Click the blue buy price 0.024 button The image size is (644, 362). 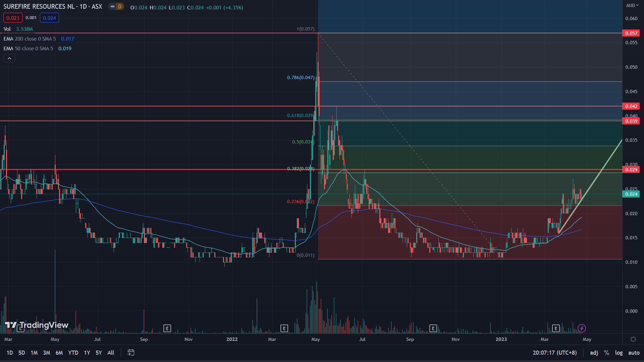click(x=49, y=18)
